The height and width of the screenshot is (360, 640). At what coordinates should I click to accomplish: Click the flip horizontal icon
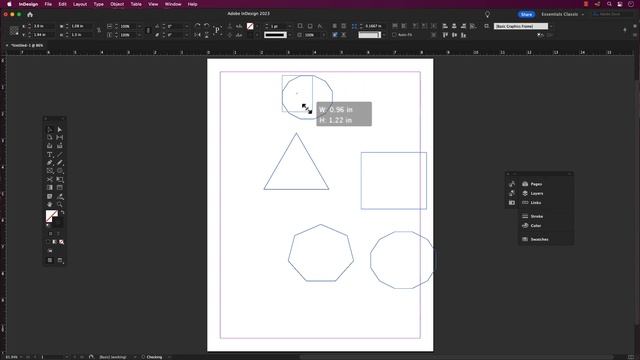(x=198, y=35)
